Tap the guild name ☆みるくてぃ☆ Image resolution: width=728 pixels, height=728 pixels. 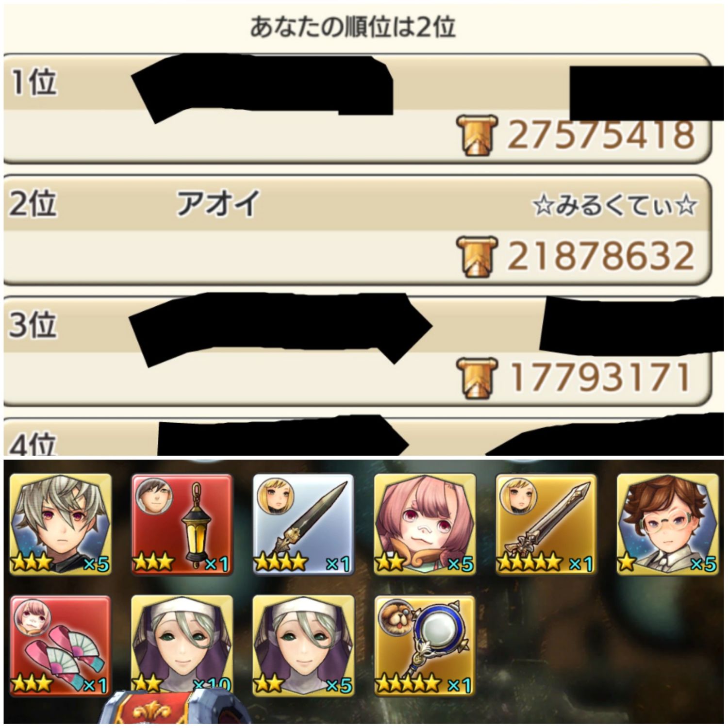coord(615,205)
